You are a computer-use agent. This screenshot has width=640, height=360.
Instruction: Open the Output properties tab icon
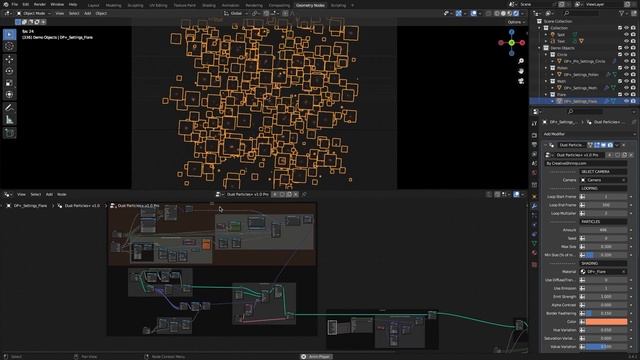click(534, 145)
